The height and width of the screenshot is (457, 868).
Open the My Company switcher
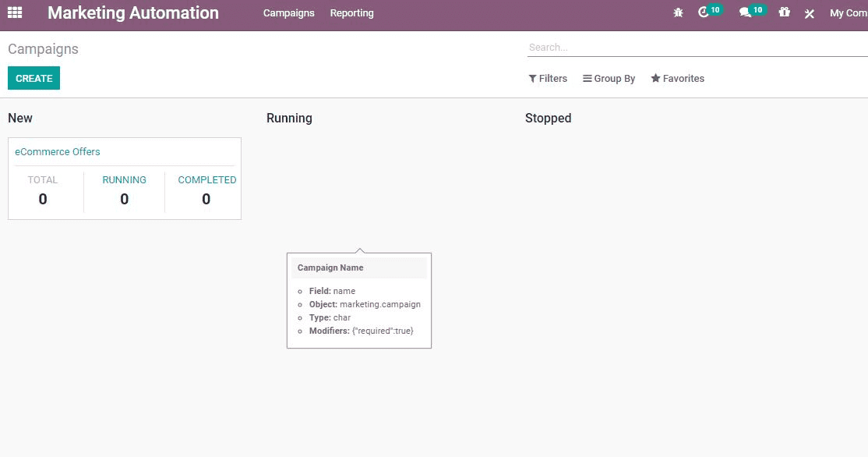[848, 13]
